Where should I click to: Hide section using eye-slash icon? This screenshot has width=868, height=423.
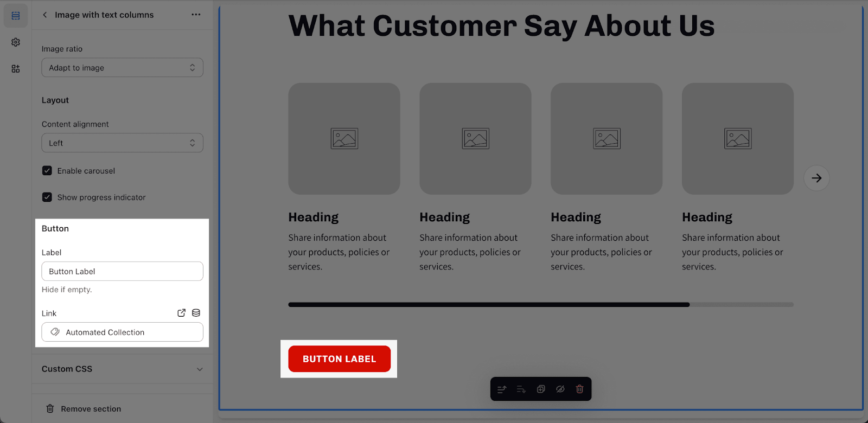pos(560,389)
